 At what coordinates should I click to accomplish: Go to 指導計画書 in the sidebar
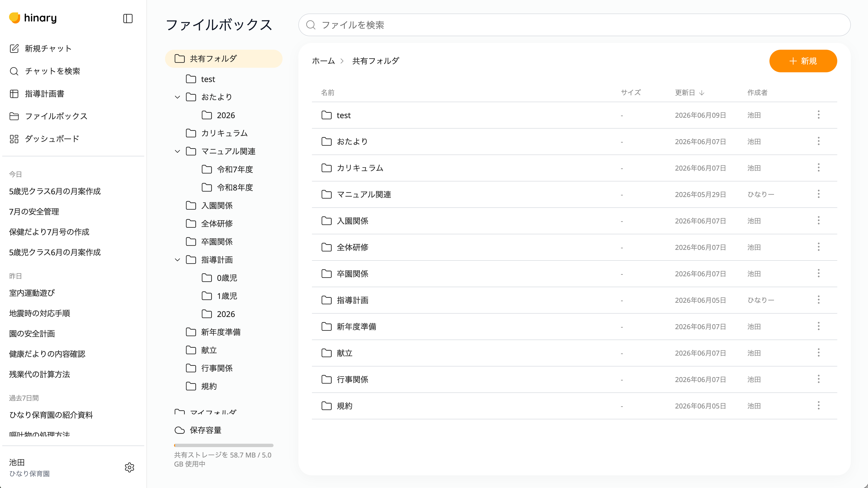tap(37, 94)
